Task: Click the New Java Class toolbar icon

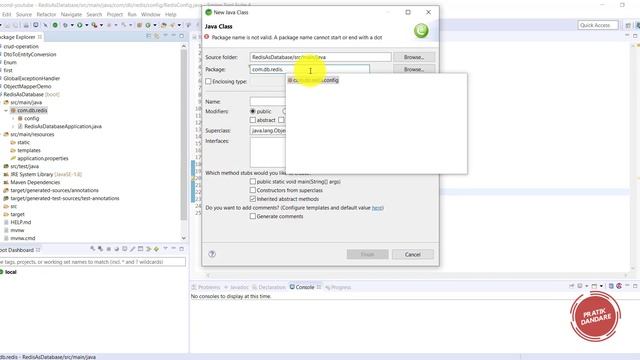Action: click(148, 25)
